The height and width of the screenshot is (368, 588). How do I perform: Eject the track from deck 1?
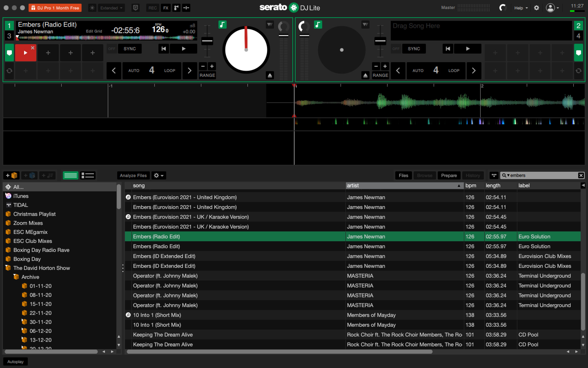point(270,75)
